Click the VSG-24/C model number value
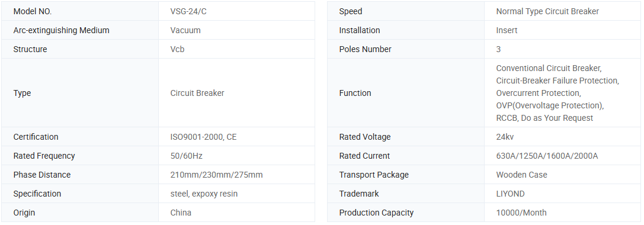Screen dimensions: 644x225 tap(188, 11)
